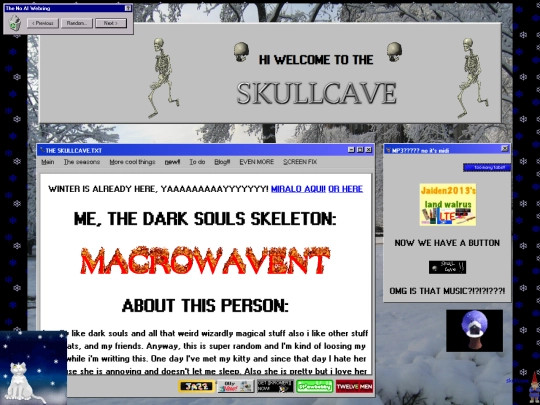Close the MP3????? no it's midi window
540x405 pixels.
click(x=505, y=148)
